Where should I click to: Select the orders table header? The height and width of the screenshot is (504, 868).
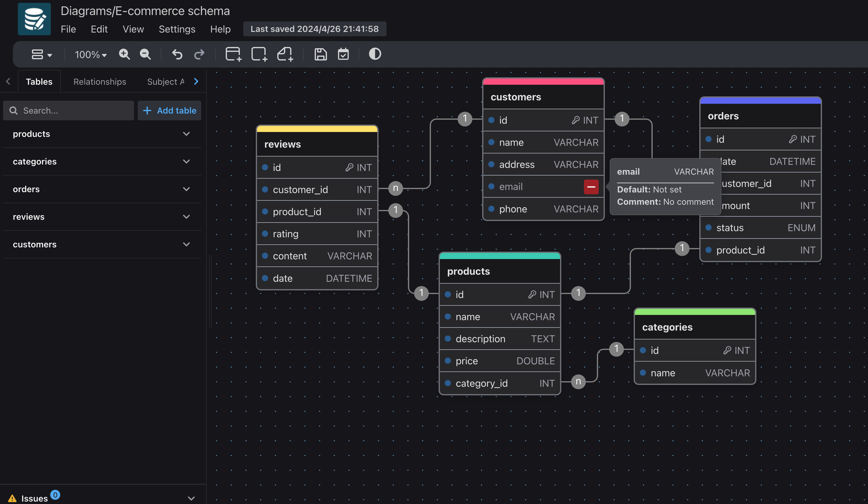click(x=761, y=116)
